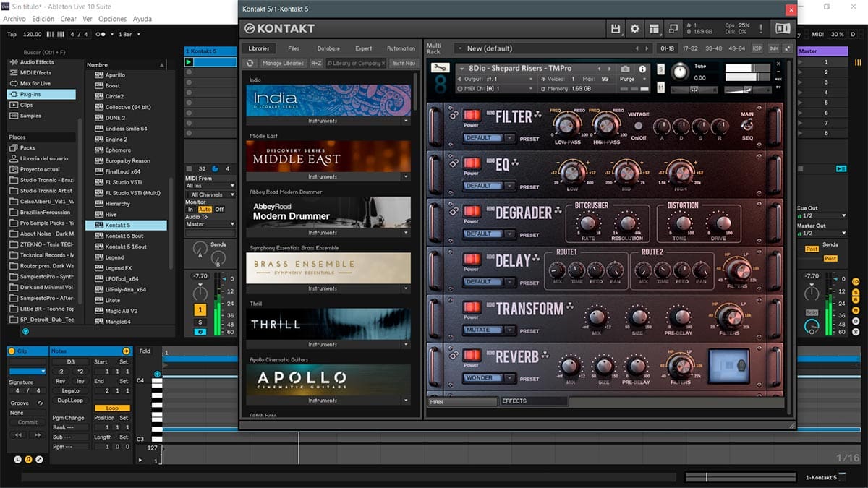The height and width of the screenshot is (488, 868).
Task: Open the Files tab in Kontakt browser
Action: point(294,48)
